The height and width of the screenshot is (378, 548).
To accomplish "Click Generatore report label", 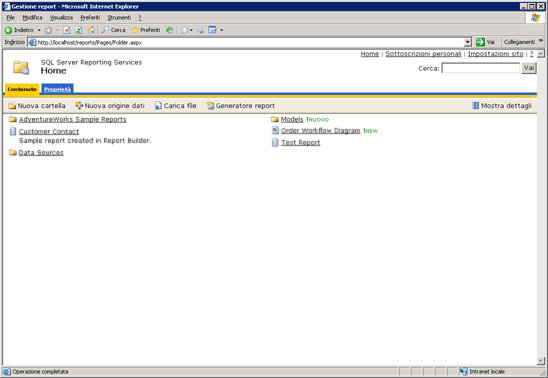I will tap(245, 106).
